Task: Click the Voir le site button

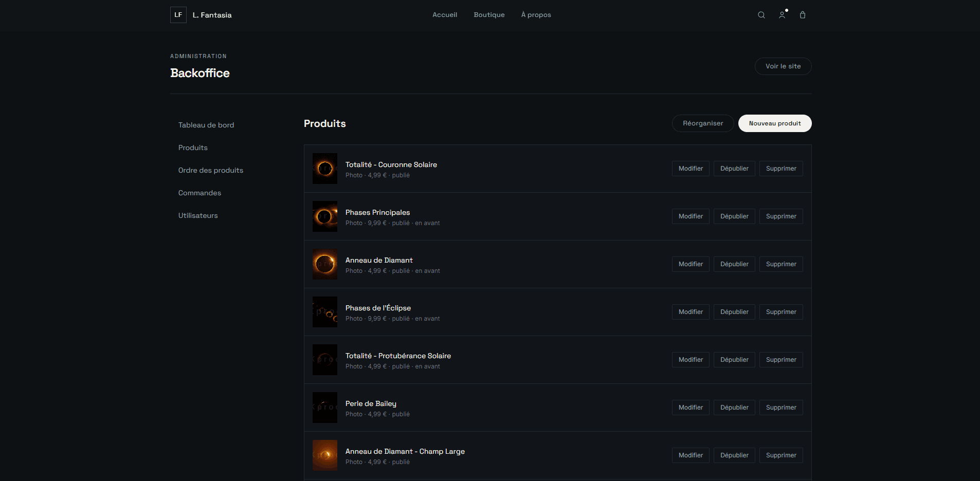Action: pyautogui.click(x=783, y=66)
